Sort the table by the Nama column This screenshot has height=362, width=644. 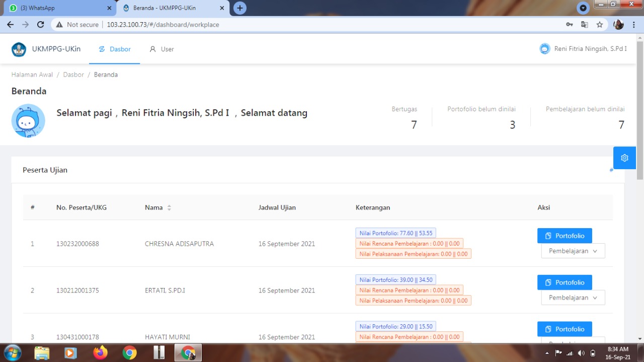[169, 207]
